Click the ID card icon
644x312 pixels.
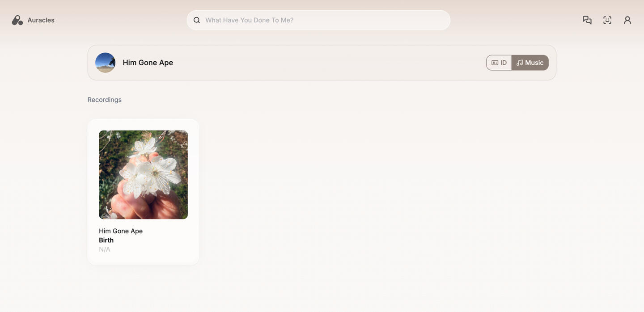click(x=495, y=63)
